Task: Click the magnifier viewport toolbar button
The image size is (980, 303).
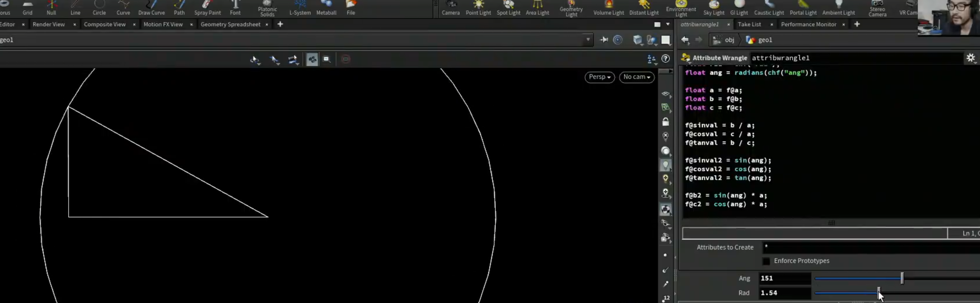Action: 326,59
